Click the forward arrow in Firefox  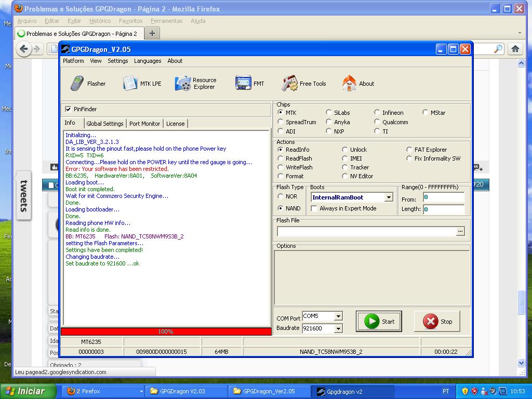(x=37, y=49)
